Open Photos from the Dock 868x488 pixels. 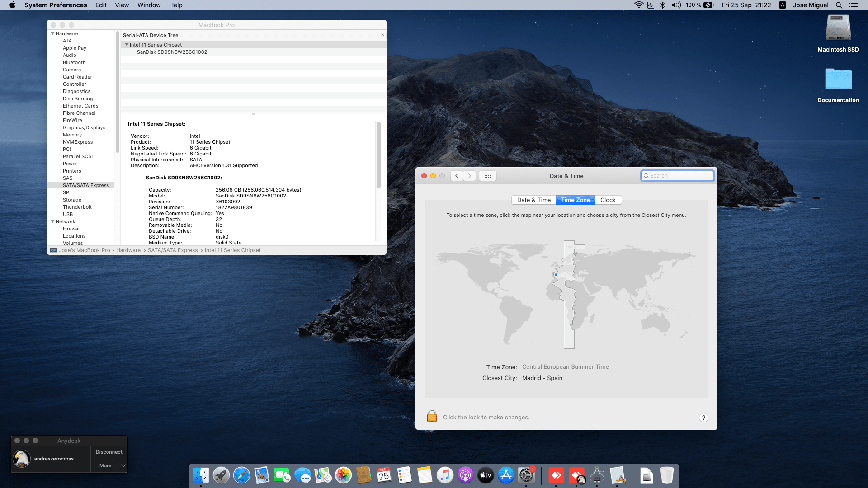(x=343, y=475)
